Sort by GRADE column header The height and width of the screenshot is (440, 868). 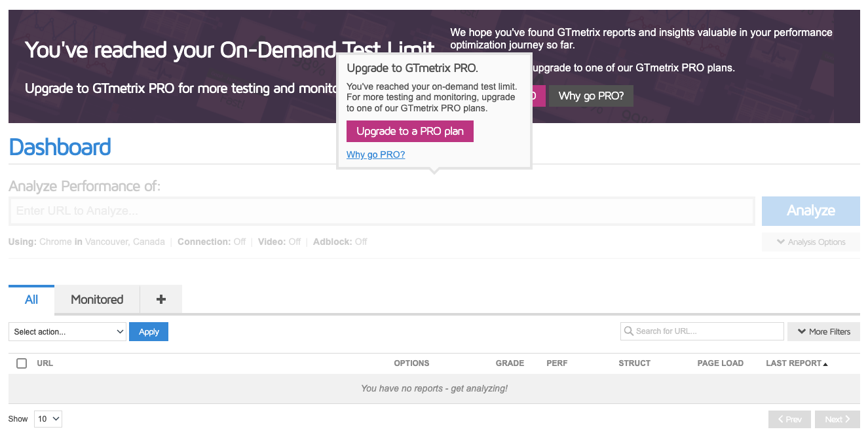pyautogui.click(x=510, y=363)
